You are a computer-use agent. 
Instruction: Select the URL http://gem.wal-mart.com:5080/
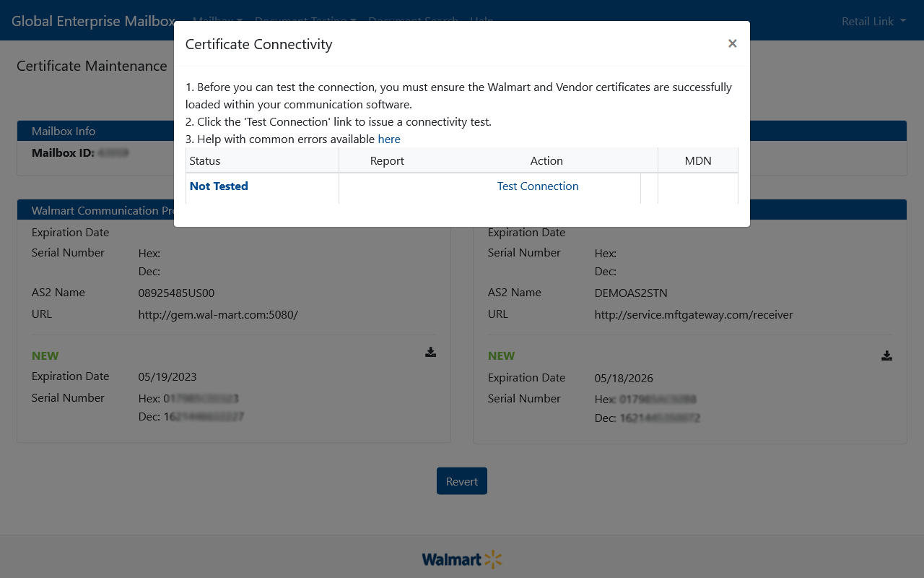(x=218, y=315)
